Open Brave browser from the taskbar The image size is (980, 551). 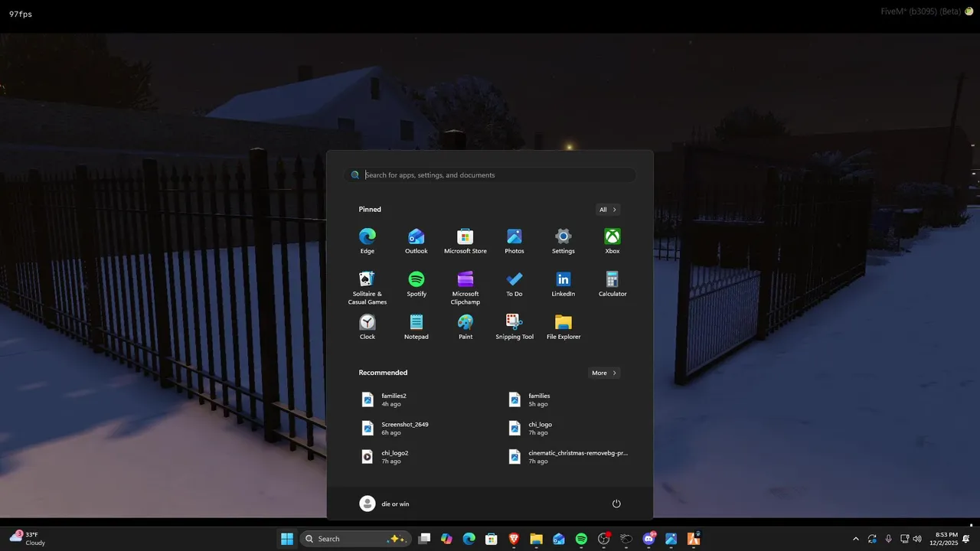(x=514, y=539)
